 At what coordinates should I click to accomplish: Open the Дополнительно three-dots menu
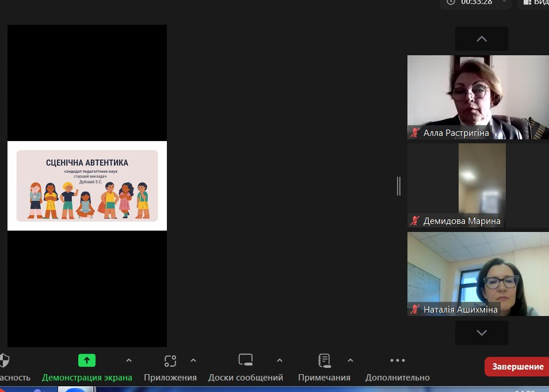point(398,360)
